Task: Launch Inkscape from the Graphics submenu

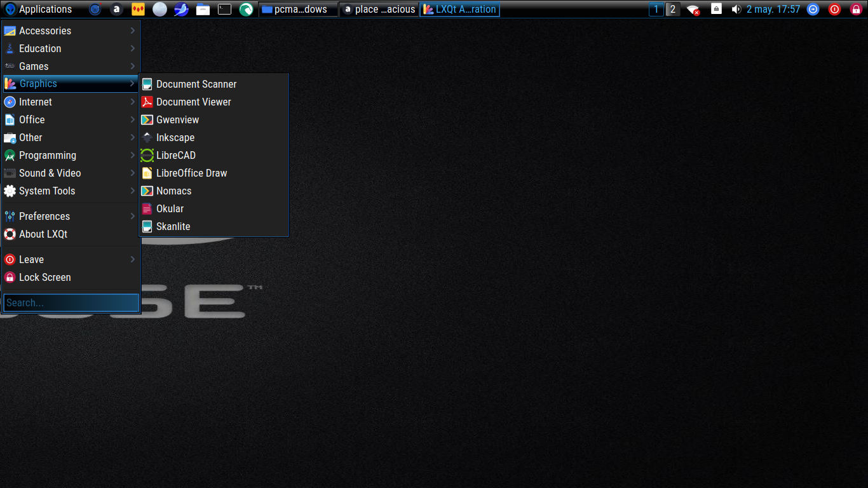Action: [214, 137]
